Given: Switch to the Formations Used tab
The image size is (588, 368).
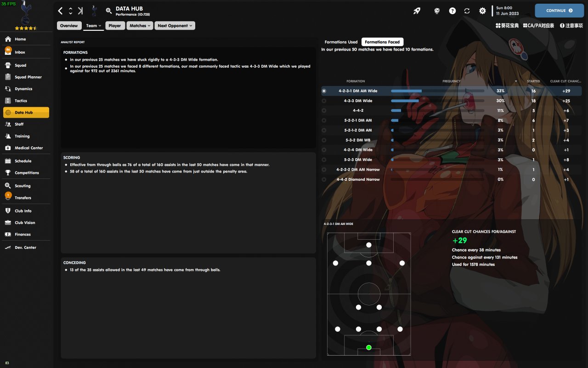Looking at the screenshot, I should click(341, 42).
